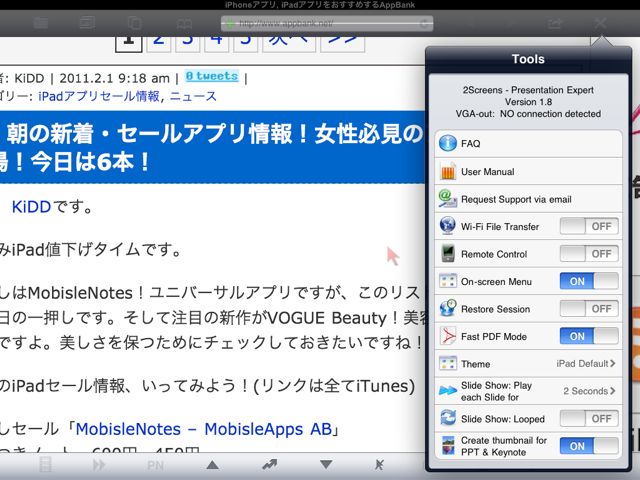Image resolution: width=640 pixels, height=480 pixels.
Task: Turn on the Slide Show Looped switch
Action: tap(589, 418)
